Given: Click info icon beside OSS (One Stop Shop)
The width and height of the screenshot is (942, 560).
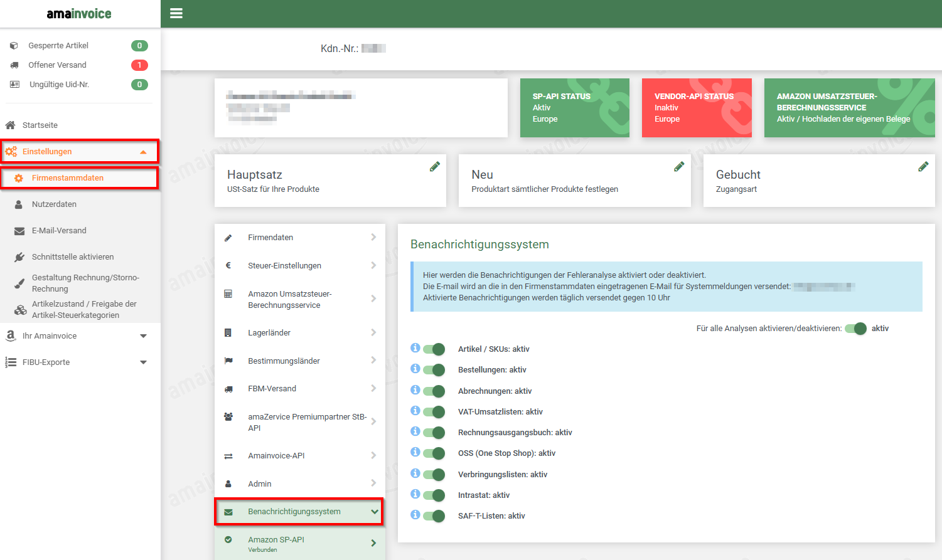Looking at the screenshot, I should pos(415,452).
